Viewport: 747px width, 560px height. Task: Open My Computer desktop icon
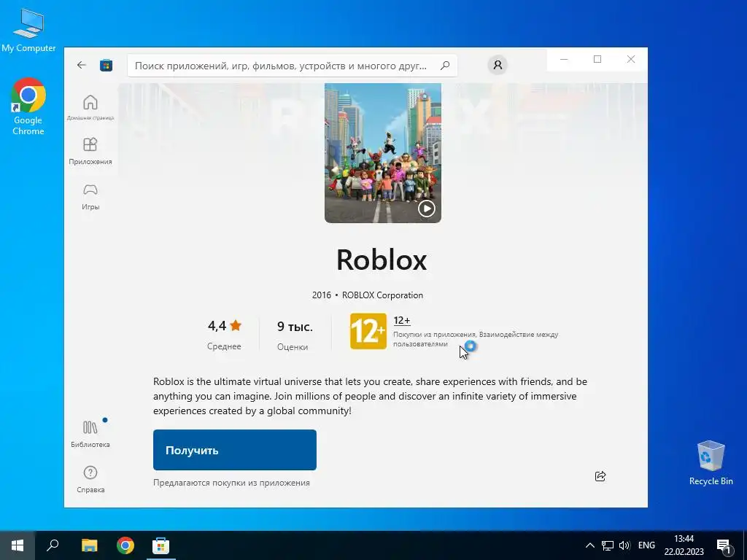point(28,30)
